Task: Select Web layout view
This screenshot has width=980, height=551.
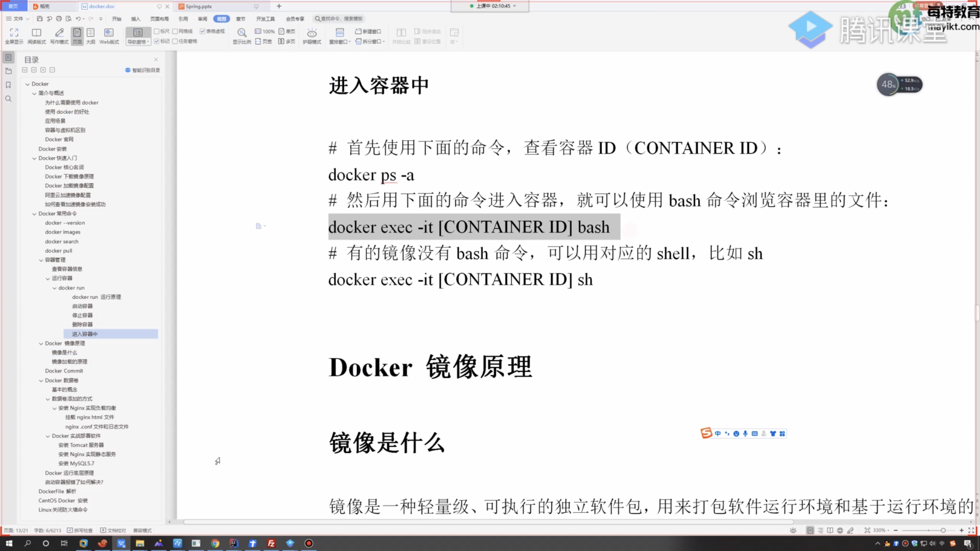Action: pos(109,36)
